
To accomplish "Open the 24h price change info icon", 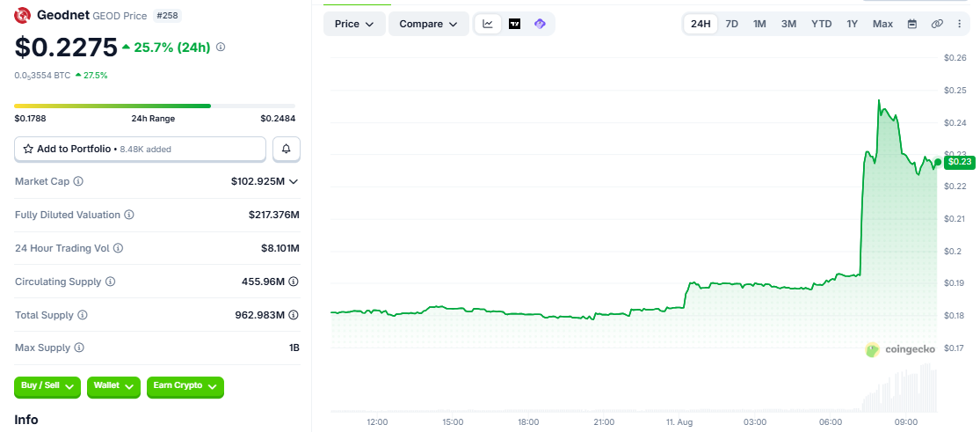I will click(220, 47).
